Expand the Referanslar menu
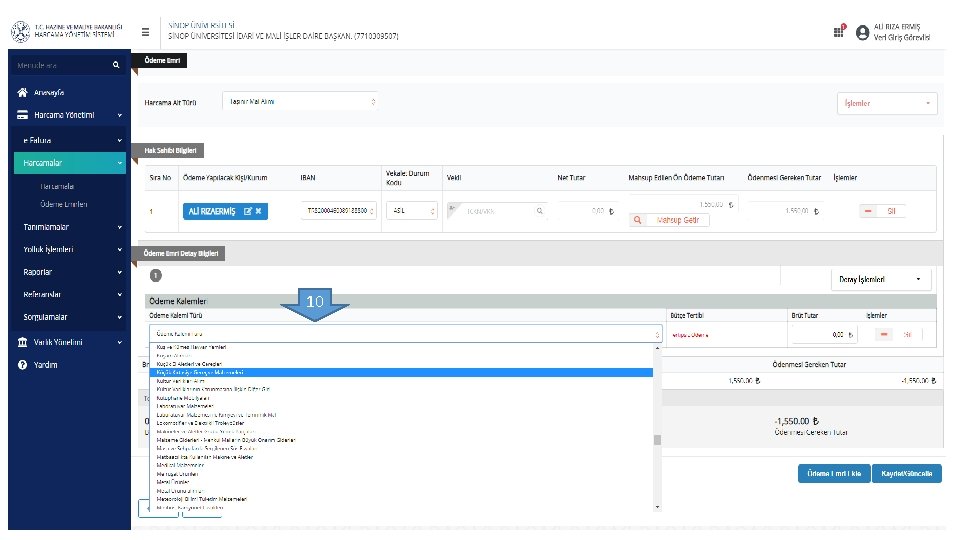This screenshot has width=960, height=540. tap(69, 294)
